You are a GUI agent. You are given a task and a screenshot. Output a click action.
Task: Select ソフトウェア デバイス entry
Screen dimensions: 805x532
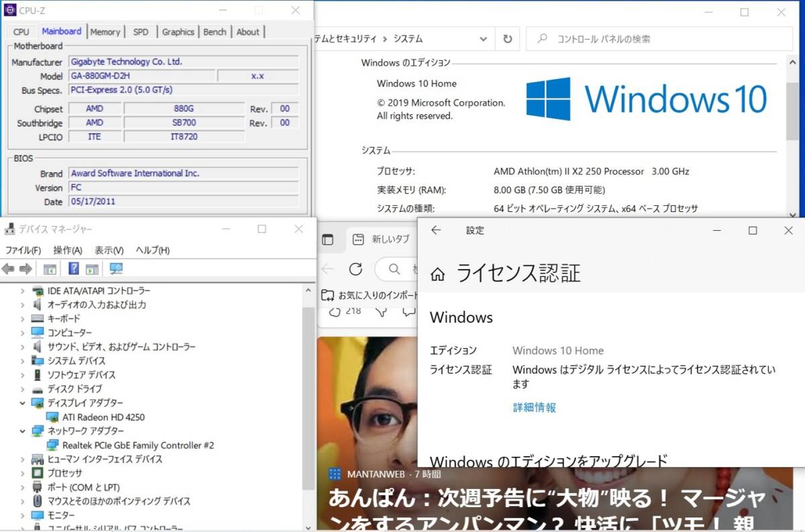click(81, 375)
